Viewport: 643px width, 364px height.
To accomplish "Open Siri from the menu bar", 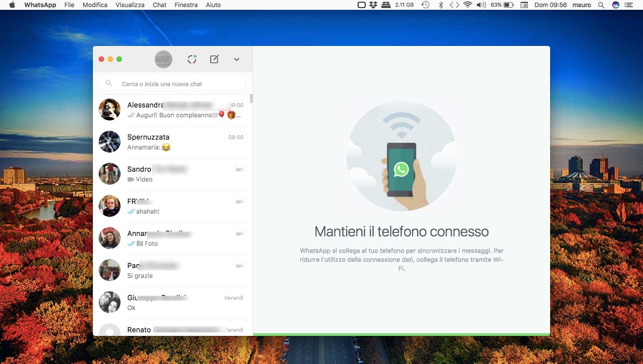I will (616, 5).
